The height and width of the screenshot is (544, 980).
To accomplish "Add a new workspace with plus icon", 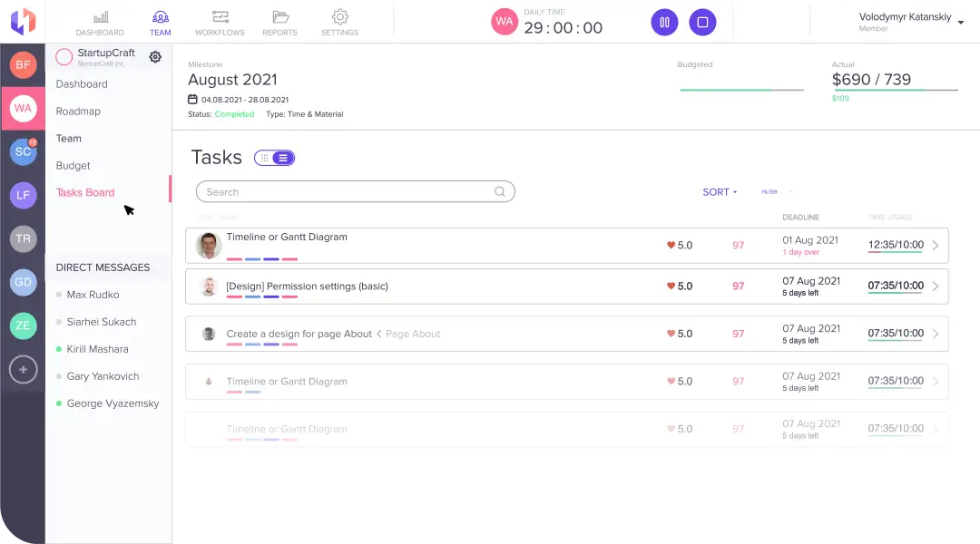I will coord(23,369).
